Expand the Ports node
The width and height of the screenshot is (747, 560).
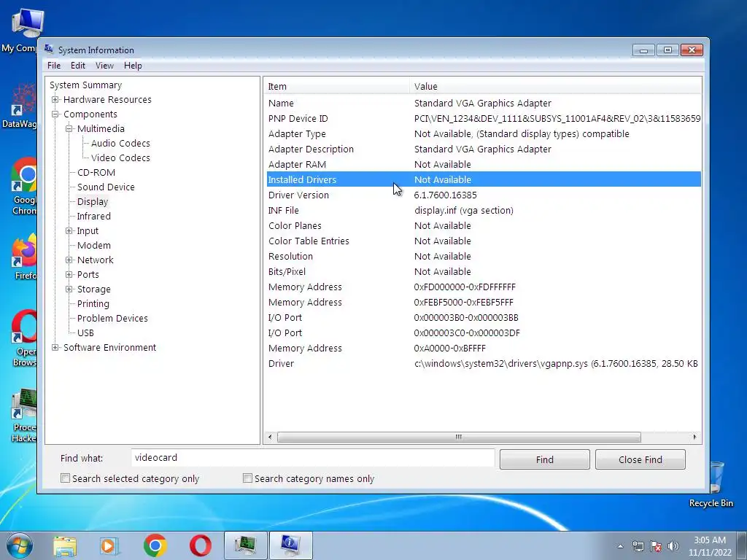click(69, 275)
